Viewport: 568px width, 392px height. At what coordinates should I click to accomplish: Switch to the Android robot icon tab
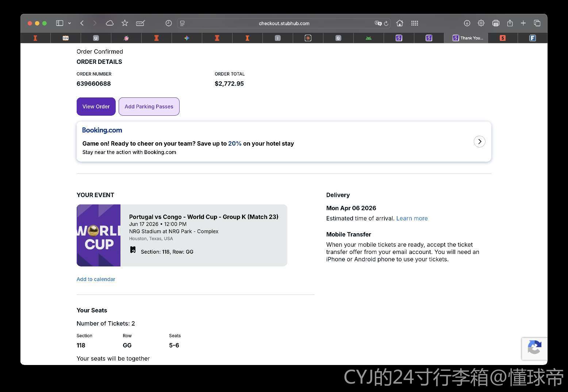pyautogui.click(x=369, y=38)
